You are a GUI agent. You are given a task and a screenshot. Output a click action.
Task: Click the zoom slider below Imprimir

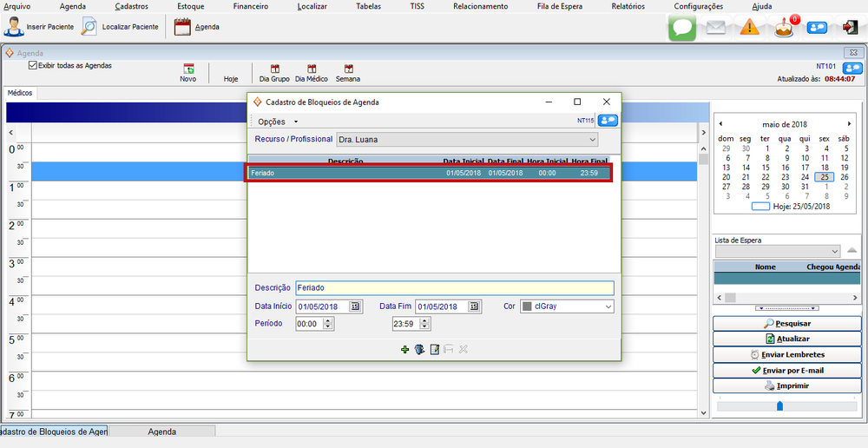click(x=779, y=405)
